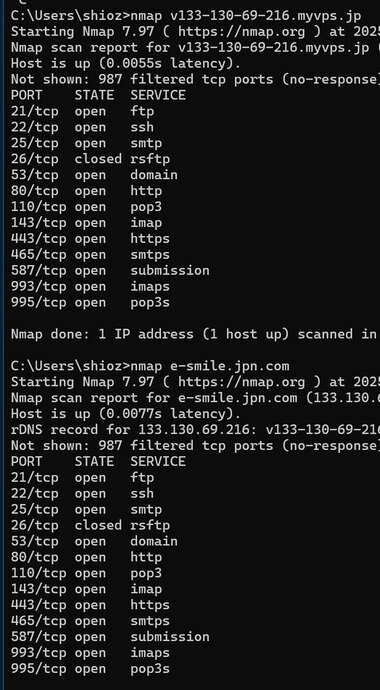The width and height of the screenshot is (380, 690).
Task: Click the 587/tcp submission row in second scan
Action: (x=110, y=636)
